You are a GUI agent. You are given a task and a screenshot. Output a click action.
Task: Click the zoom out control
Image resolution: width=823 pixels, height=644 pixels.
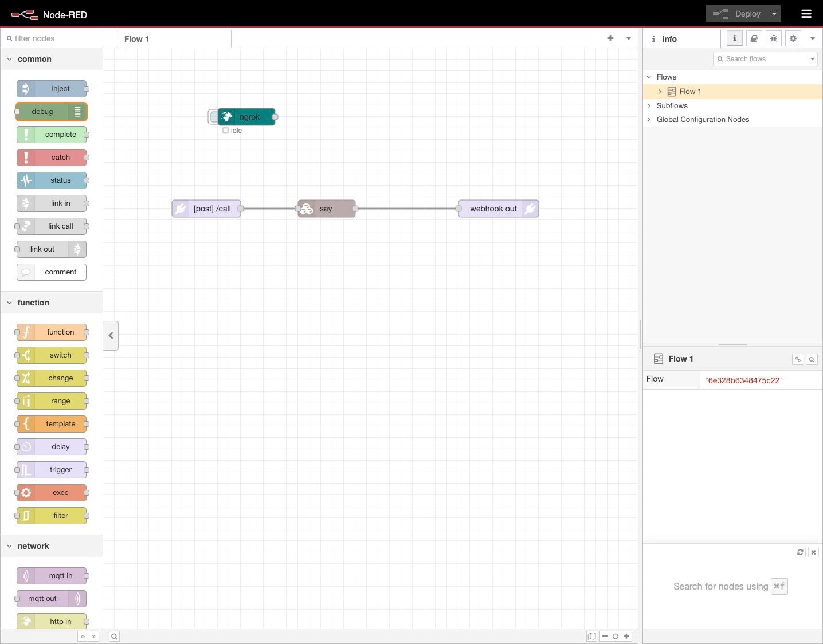coord(605,636)
